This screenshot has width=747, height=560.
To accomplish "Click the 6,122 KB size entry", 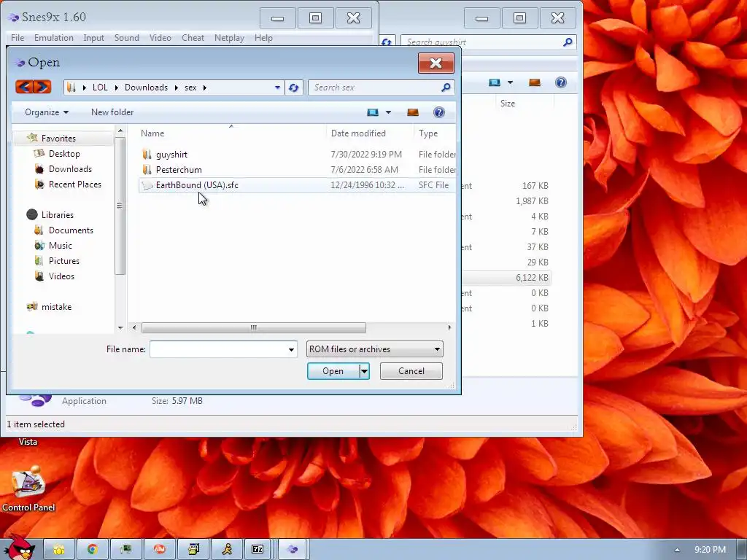I will click(532, 278).
